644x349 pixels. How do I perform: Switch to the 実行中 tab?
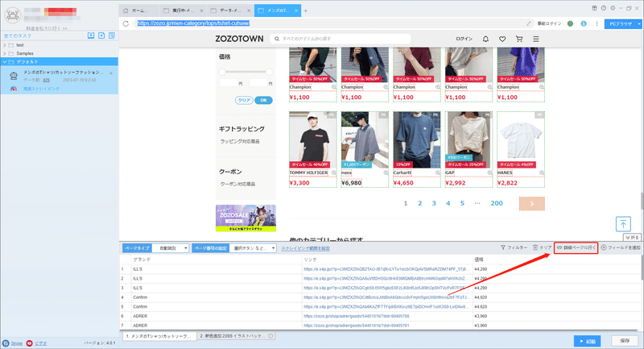click(x=184, y=10)
